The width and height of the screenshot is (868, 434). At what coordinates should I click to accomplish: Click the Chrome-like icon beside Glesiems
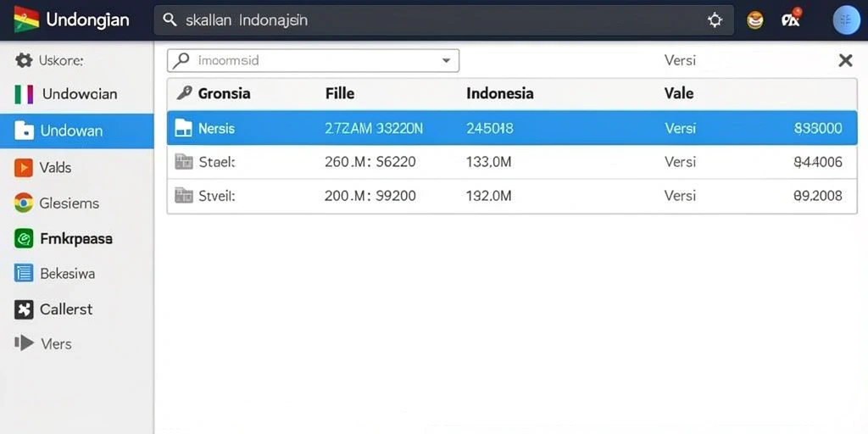(23, 203)
